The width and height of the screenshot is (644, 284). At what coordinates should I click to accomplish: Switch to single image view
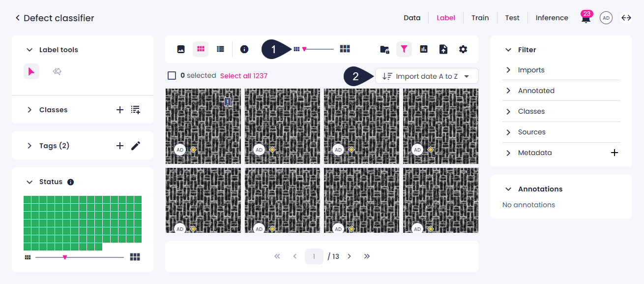tap(181, 49)
